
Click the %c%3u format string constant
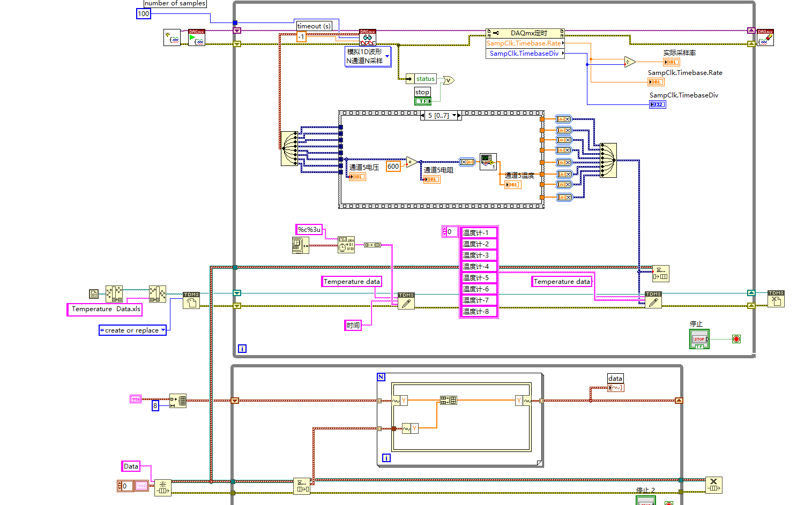click(309, 230)
